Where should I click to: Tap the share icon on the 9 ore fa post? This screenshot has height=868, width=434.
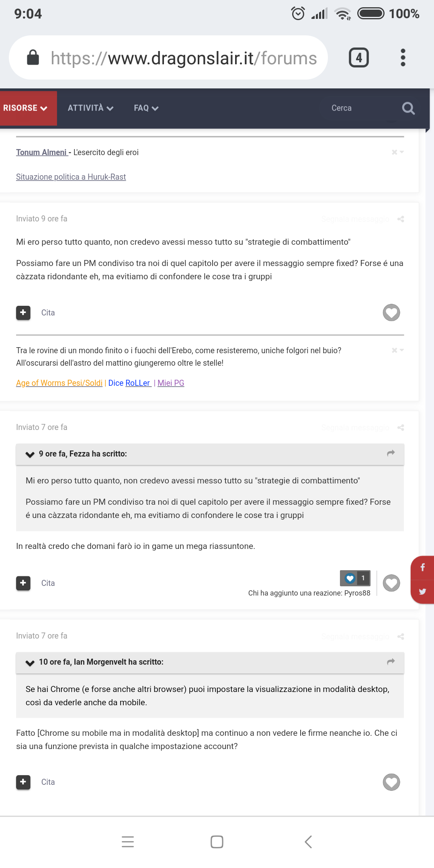[x=401, y=219]
